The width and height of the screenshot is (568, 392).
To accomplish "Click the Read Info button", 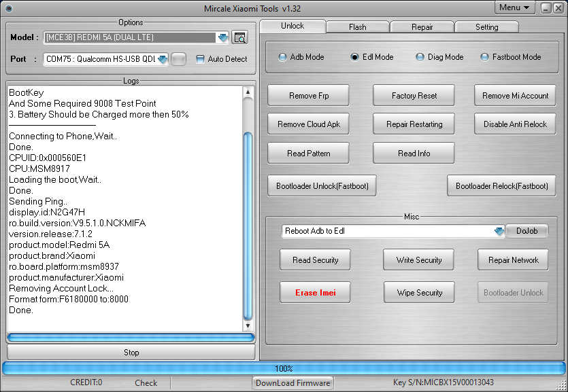I will click(x=414, y=154).
